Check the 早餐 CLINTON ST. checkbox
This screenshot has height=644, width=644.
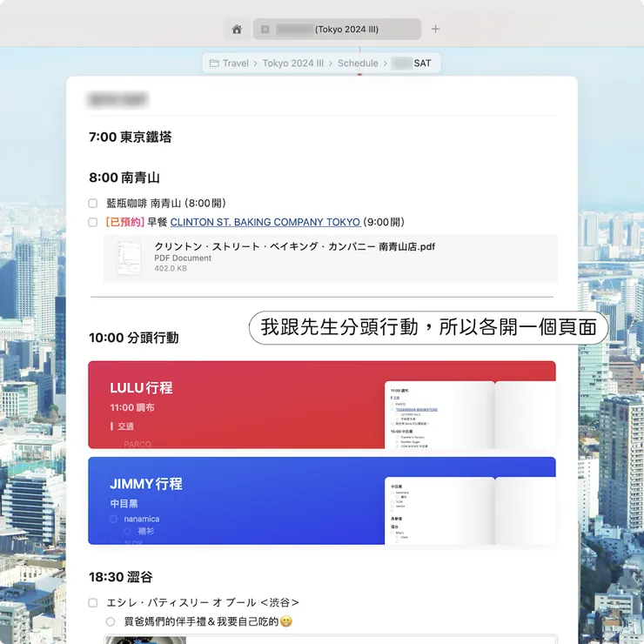(93, 222)
